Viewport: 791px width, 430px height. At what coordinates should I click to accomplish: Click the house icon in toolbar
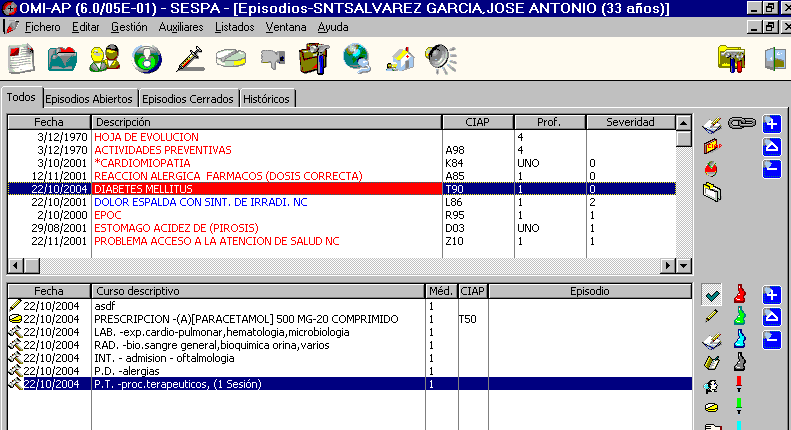point(399,59)
